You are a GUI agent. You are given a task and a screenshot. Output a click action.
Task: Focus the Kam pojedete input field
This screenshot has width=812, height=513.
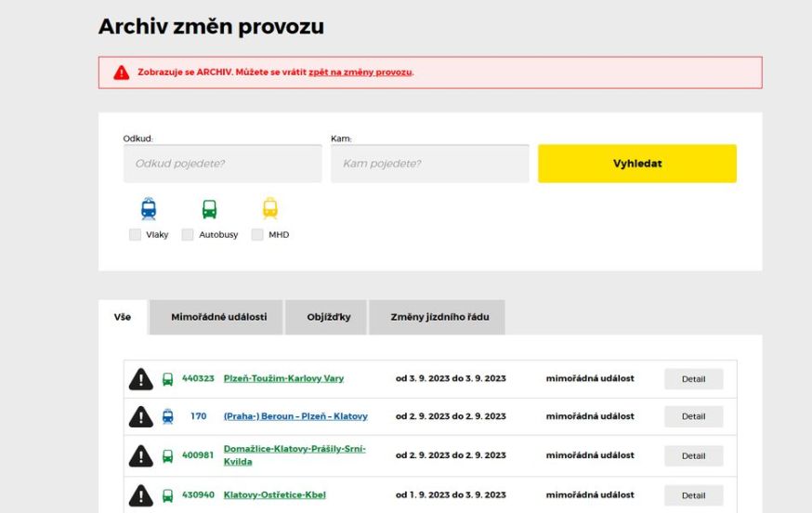pyautogui.click(x=430, y=164)
